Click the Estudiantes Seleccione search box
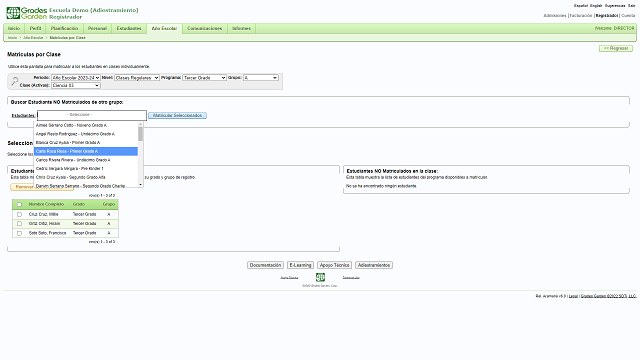Screen dimensions: 640x360 (92, 115)
